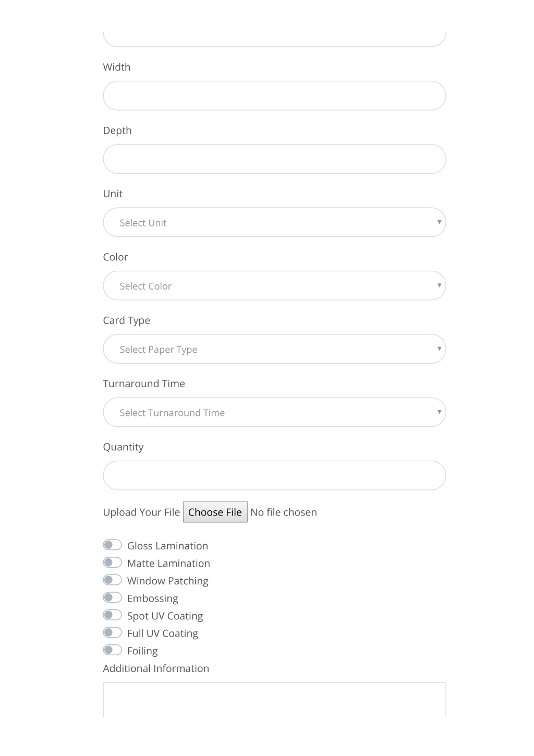
Task: Enable the Embossing switch
Action: (112, 597)
